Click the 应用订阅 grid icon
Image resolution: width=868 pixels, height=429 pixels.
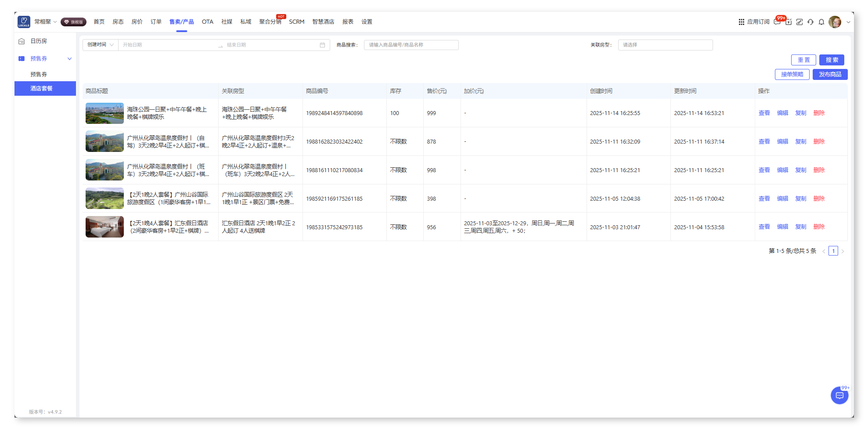[741, 22]
